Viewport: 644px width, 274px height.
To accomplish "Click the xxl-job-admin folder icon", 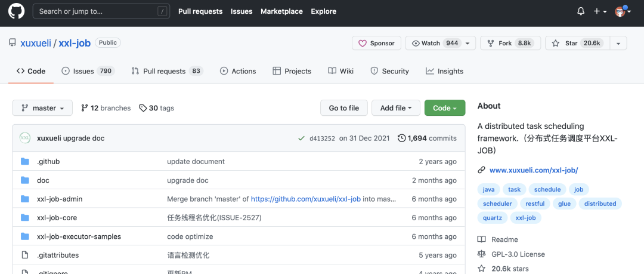I will tap(25, 199).
